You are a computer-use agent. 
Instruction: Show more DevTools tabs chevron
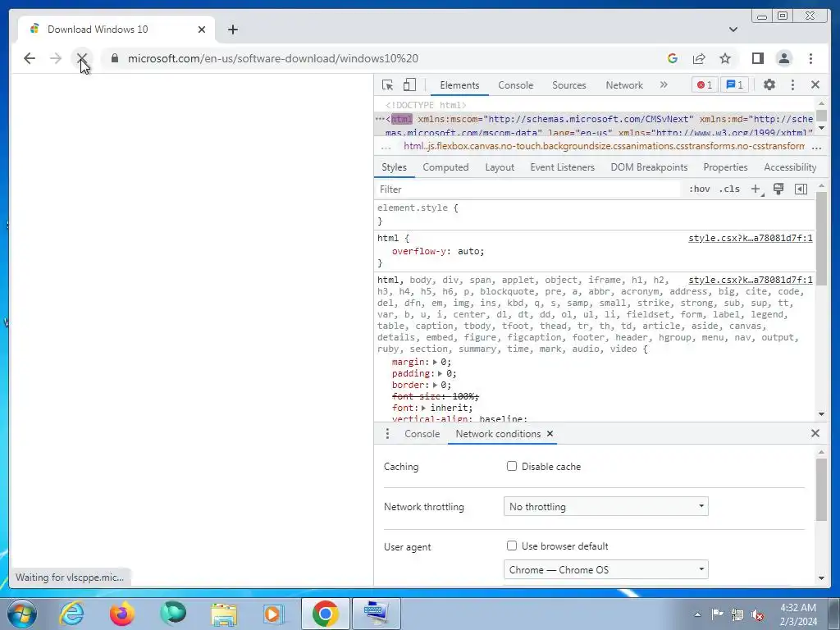[664, 84]
